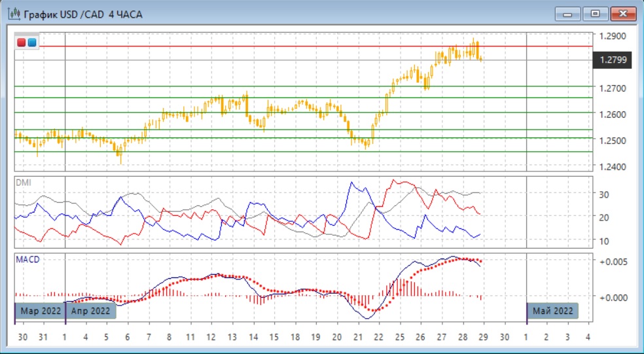Click the red square button on chart

22,43
